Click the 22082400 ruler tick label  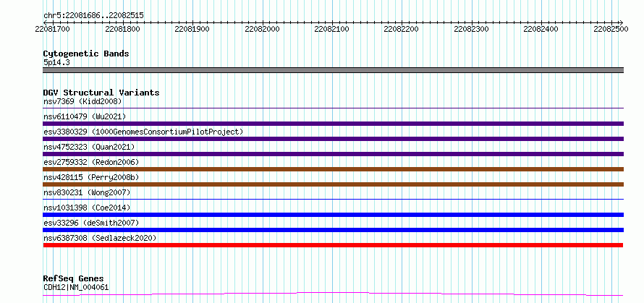point(541,29)
